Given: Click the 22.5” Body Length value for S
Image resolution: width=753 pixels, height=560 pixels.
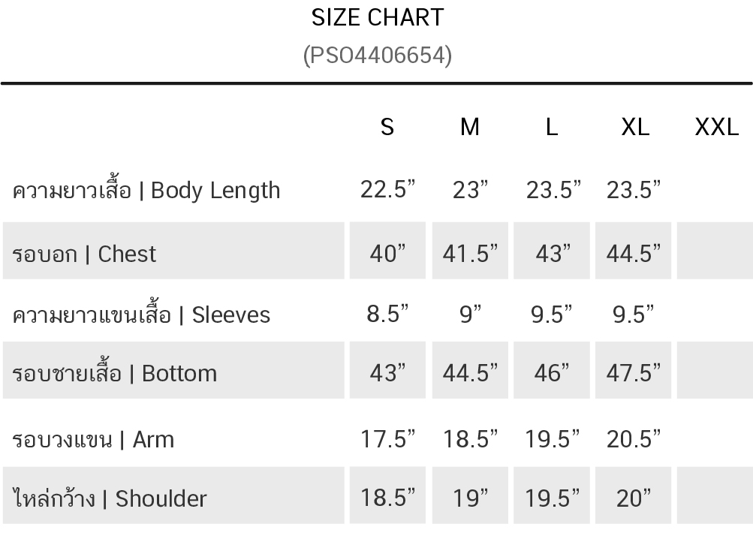Looking at the screenshot, I should [387, 189].
